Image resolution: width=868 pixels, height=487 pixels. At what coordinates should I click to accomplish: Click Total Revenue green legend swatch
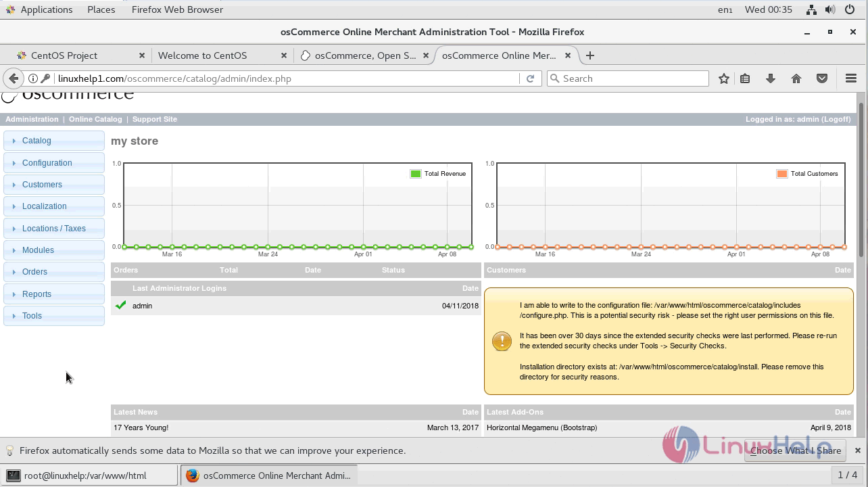(416, 174)
